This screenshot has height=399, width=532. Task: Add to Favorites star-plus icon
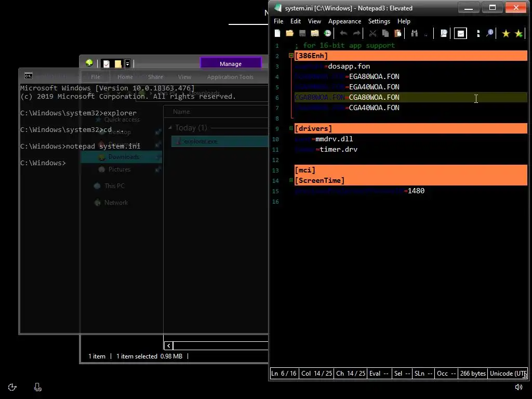pyautogui.click(x=518, y=33)
